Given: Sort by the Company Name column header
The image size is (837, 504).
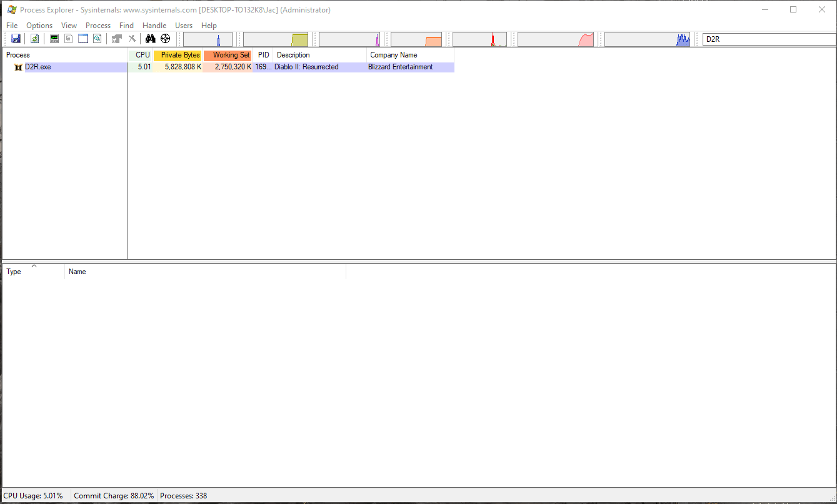Looking at the screenshot, I should 411,55.
